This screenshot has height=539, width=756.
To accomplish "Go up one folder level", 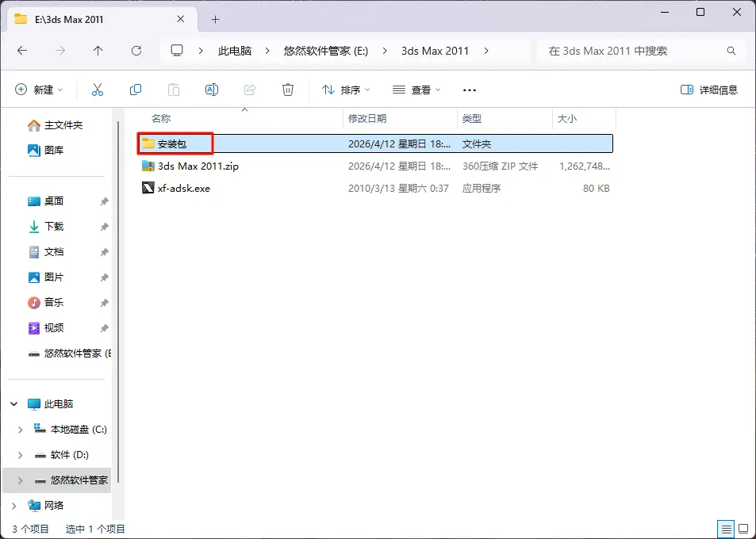I will coord(98,51).
